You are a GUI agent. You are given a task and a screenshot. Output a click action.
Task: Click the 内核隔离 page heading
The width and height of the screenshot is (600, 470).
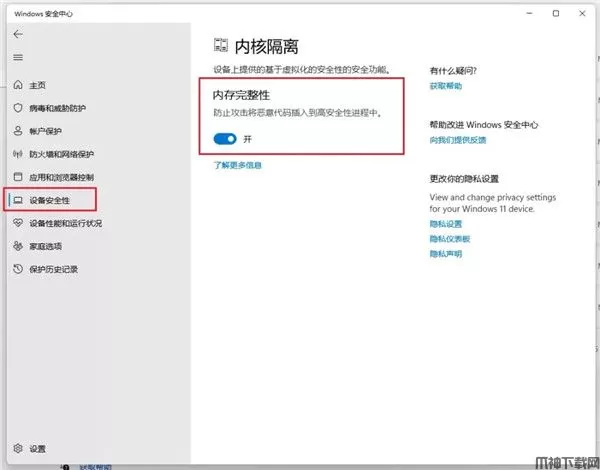point(266,46)
